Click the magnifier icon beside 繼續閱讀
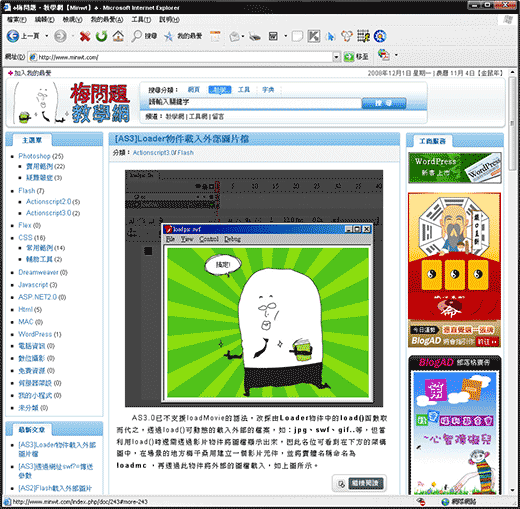The height and width of the screenshot is (509, 520). [x=341, y=483]
